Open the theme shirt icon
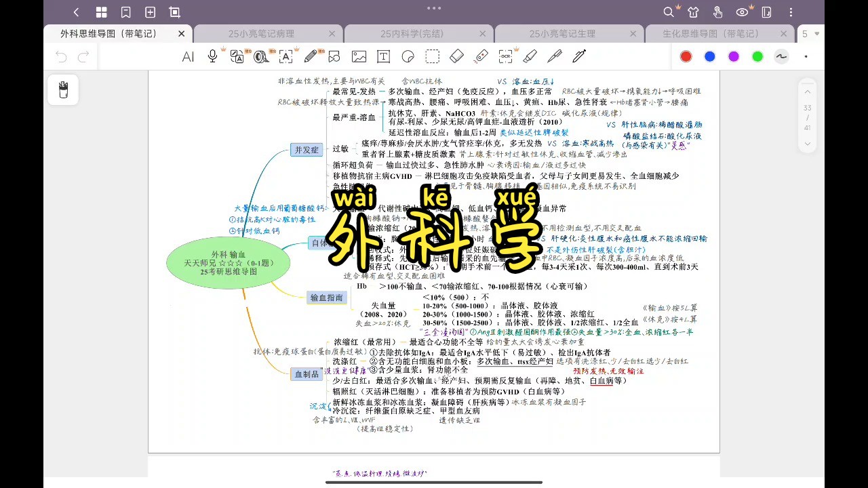The width and height of the screenshot is (868, 488). [x=693, y=12]
